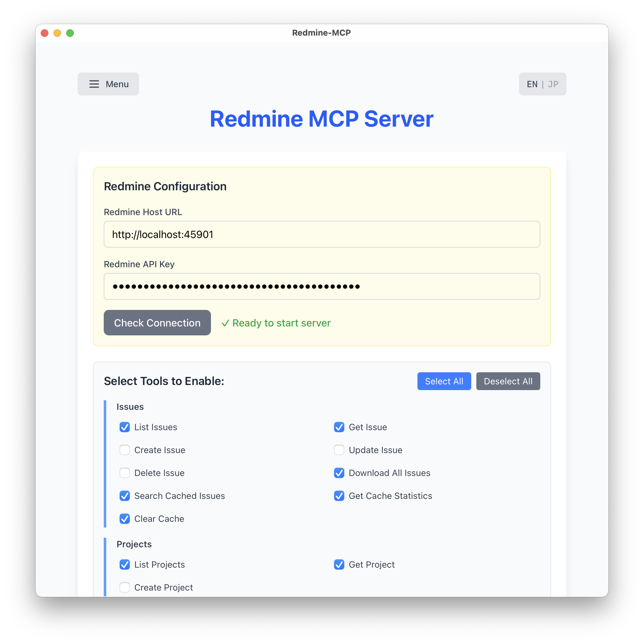Click the Redmine Host URL field
Screen dimensions: 644x644
[x=322, y=234]
